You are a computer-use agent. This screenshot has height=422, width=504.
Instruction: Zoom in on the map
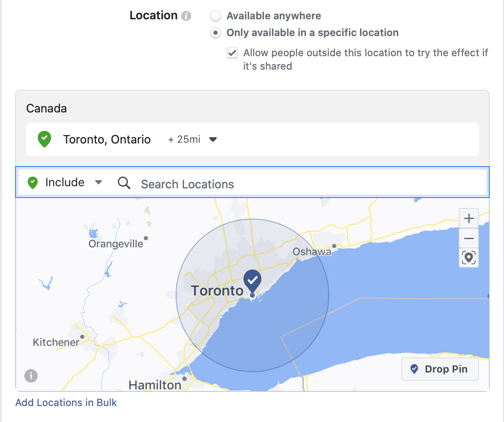[x=469, y=219]
